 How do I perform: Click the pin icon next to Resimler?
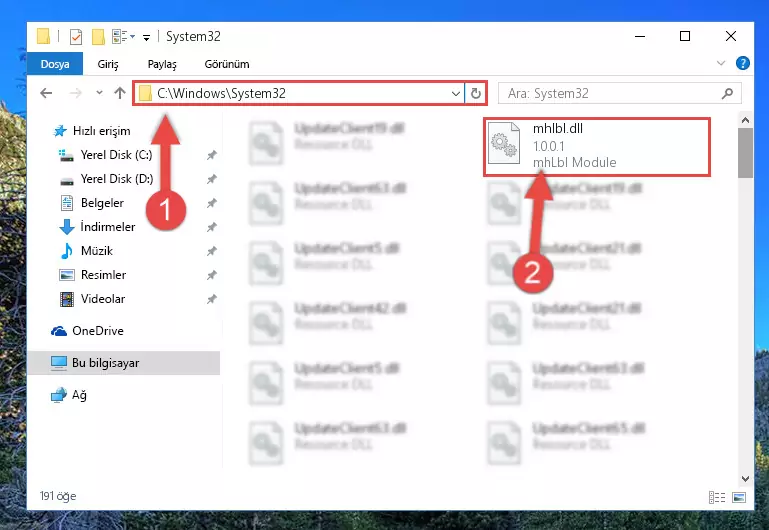coord(211,275)
